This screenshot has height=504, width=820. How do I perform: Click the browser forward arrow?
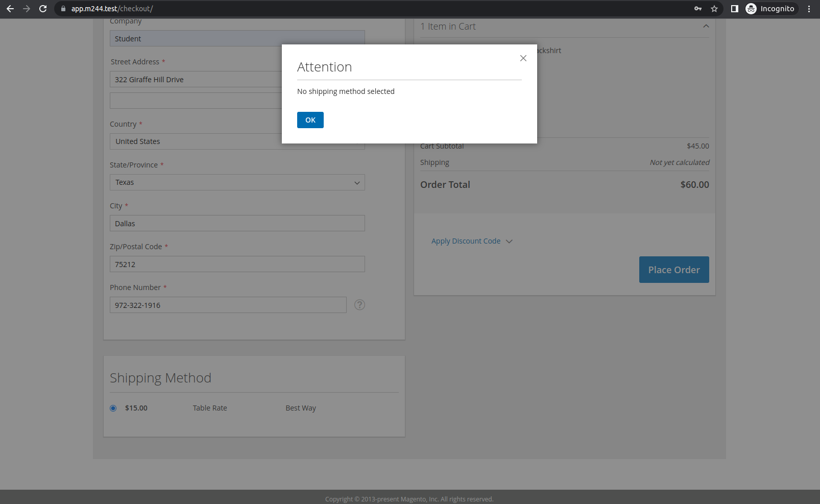coord(27,9)
